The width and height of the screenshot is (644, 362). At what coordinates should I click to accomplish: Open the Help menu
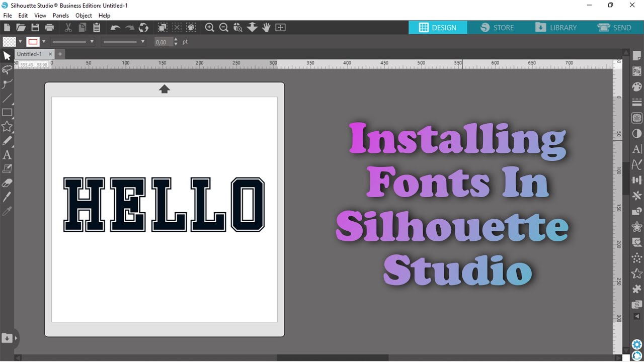coord(104,16)
